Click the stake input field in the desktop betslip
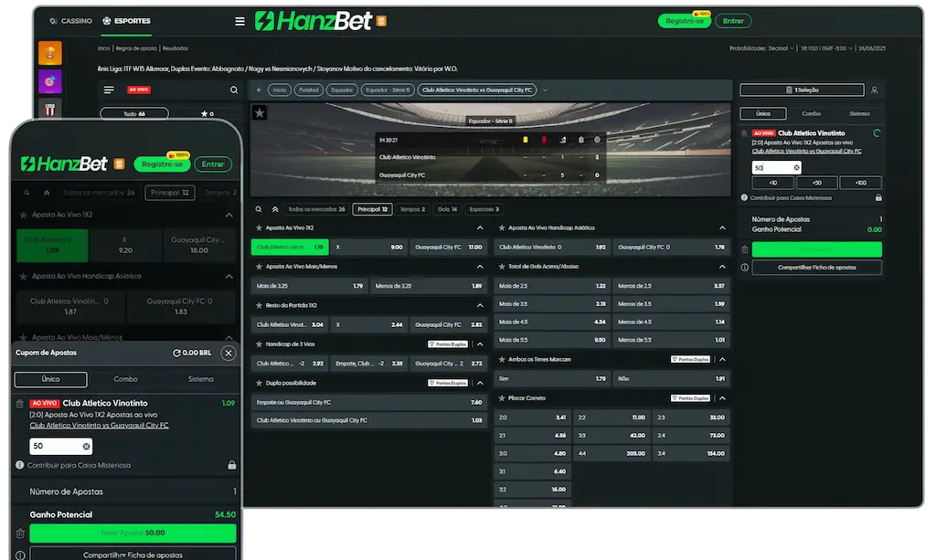The width and height of the screenshot is (936, 560). (x=776, y=168)
